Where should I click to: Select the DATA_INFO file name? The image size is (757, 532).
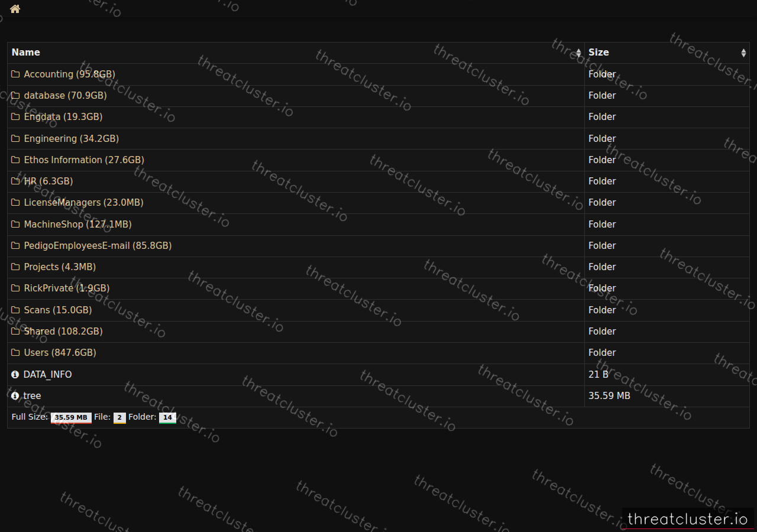(x=47, y=374)
